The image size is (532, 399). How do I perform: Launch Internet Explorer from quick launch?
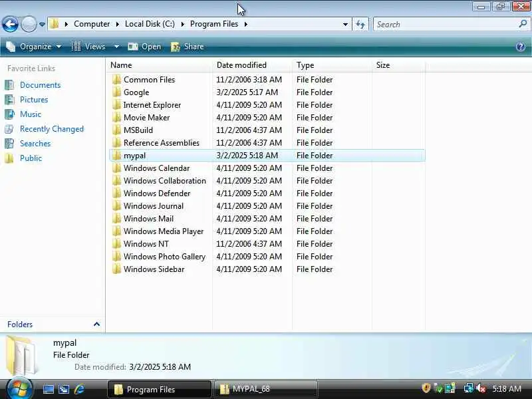click(79, 389)
